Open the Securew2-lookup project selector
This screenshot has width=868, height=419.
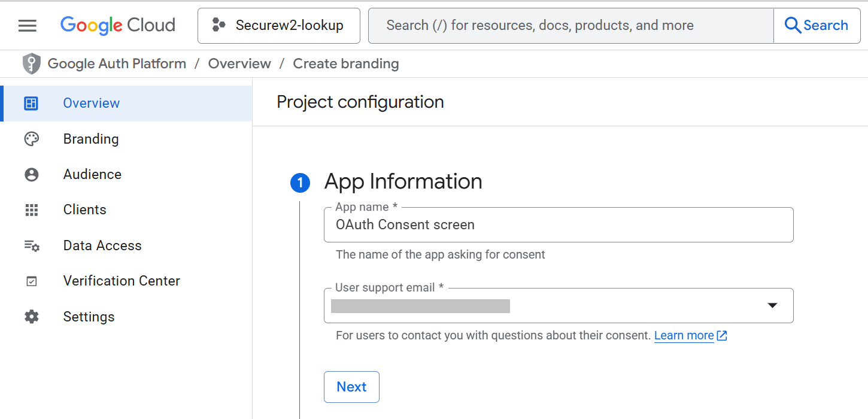tap(279, 26)
